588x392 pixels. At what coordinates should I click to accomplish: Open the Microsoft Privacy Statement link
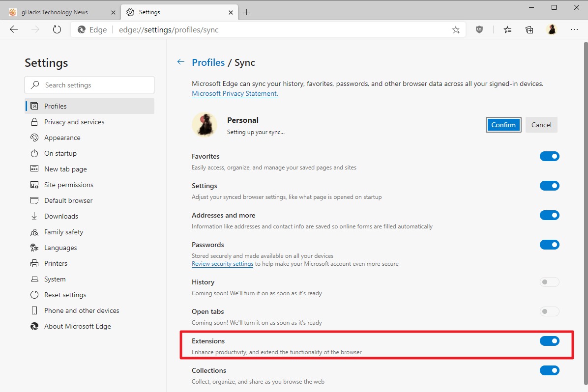click(235, 93)
